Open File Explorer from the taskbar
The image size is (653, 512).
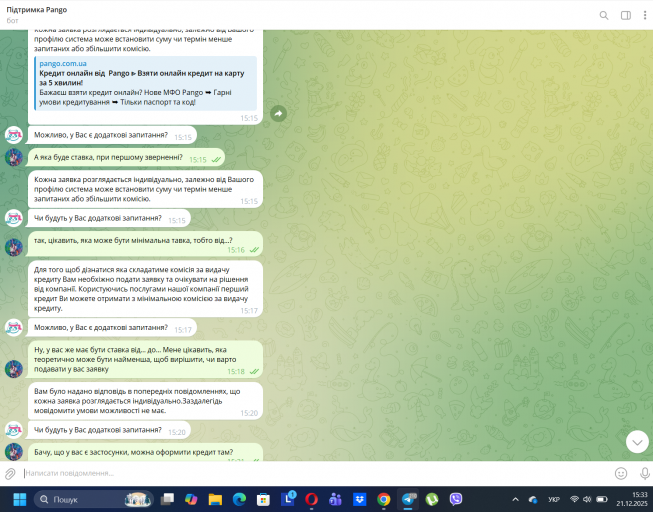click(215, 499)
